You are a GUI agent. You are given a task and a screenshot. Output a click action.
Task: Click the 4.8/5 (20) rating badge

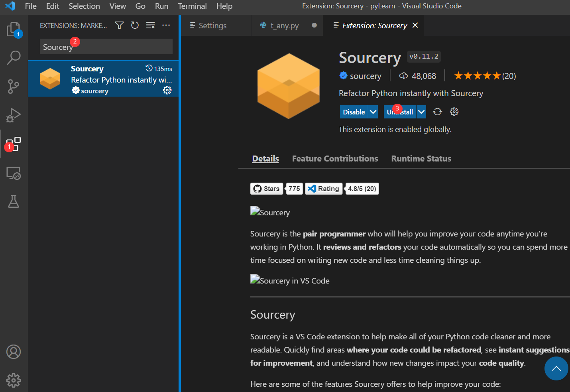tap(362, 189)
